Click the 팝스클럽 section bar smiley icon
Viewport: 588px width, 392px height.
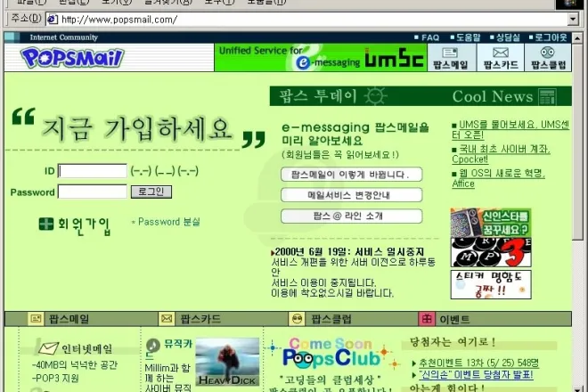297,319
